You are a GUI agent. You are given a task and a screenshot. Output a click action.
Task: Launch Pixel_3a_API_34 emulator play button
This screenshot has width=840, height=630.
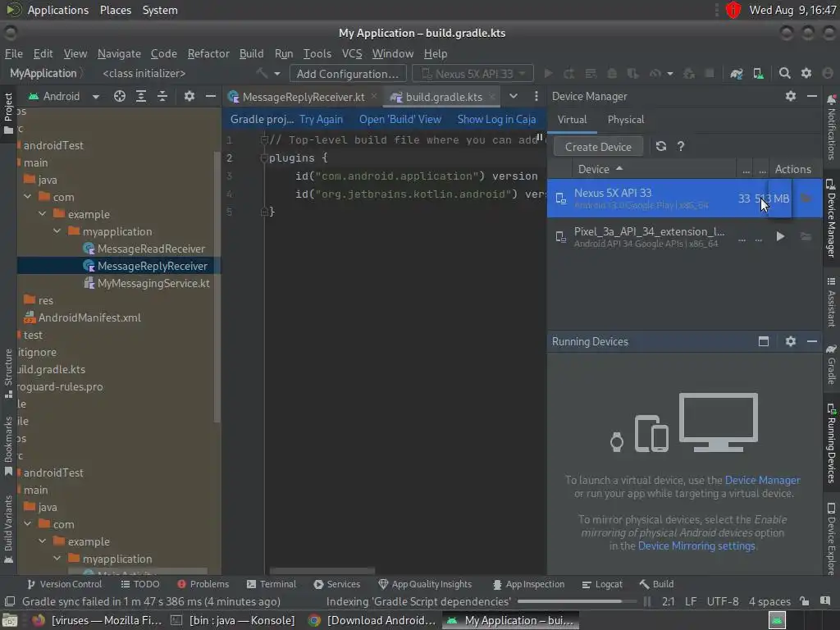pyautogui.click(x=781, y=236)
